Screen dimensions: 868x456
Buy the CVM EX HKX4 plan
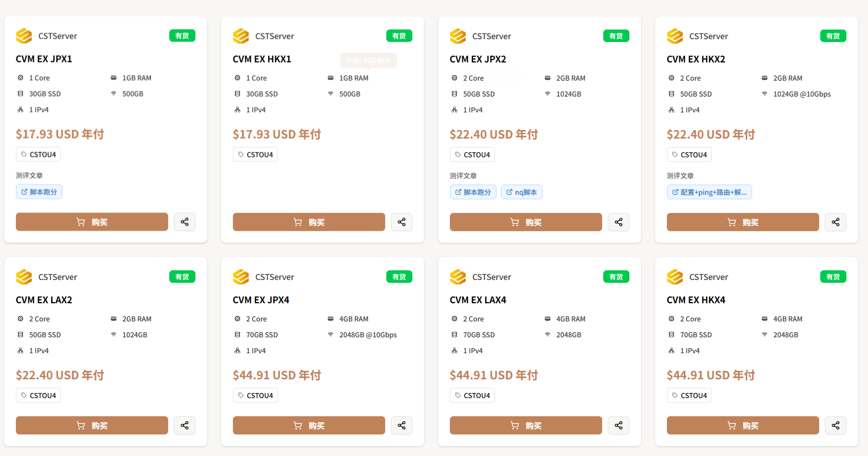[x=743, y=425]
